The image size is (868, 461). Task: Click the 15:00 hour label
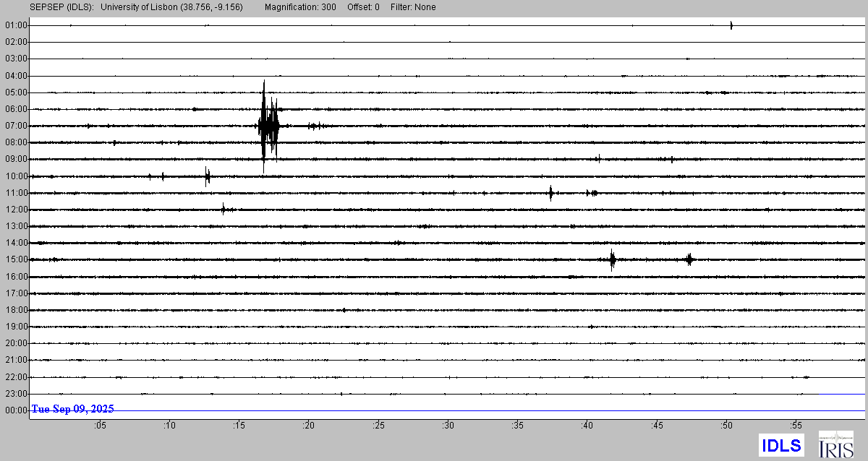[16, 259]
